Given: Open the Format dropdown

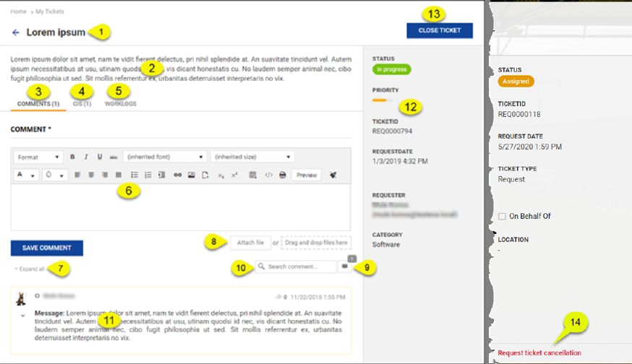Looking at the screenshot, I should tap(39, 157).
